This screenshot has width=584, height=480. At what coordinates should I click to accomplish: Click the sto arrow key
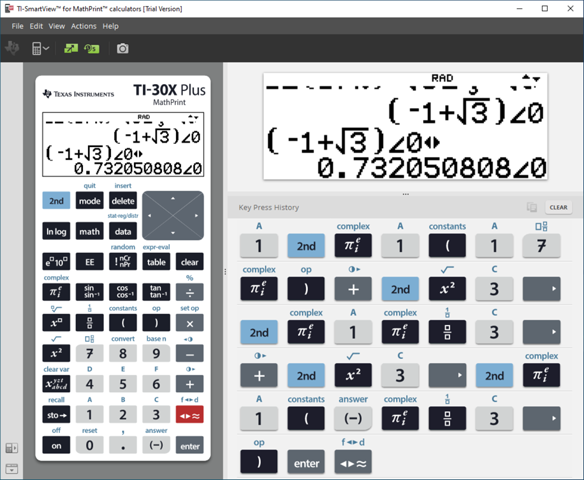click(x=56, y=414)
